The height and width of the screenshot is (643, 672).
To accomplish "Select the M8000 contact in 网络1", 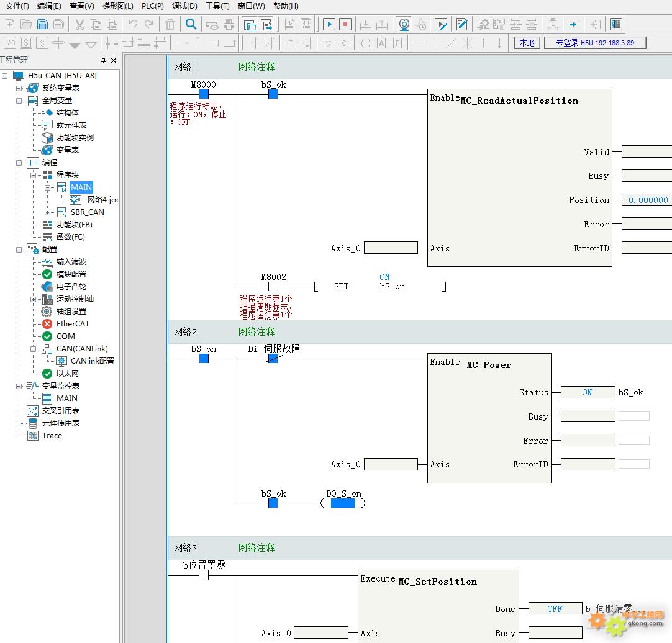I will 204,94.
